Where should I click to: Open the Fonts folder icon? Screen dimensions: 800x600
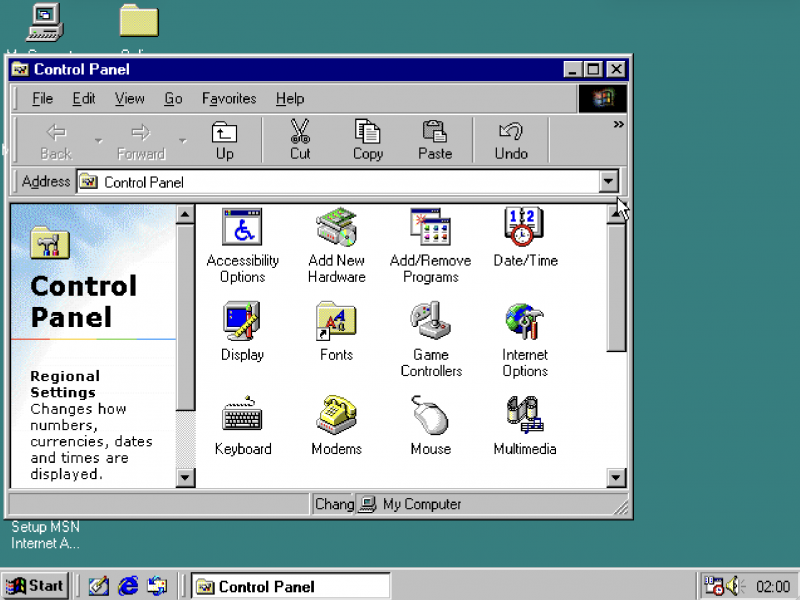tap(336, 322)
